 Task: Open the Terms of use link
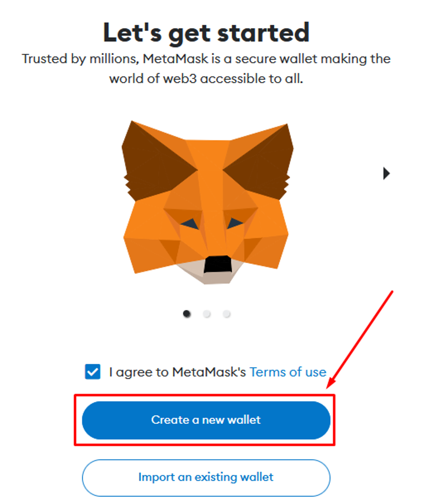click(x=288, y=372)
